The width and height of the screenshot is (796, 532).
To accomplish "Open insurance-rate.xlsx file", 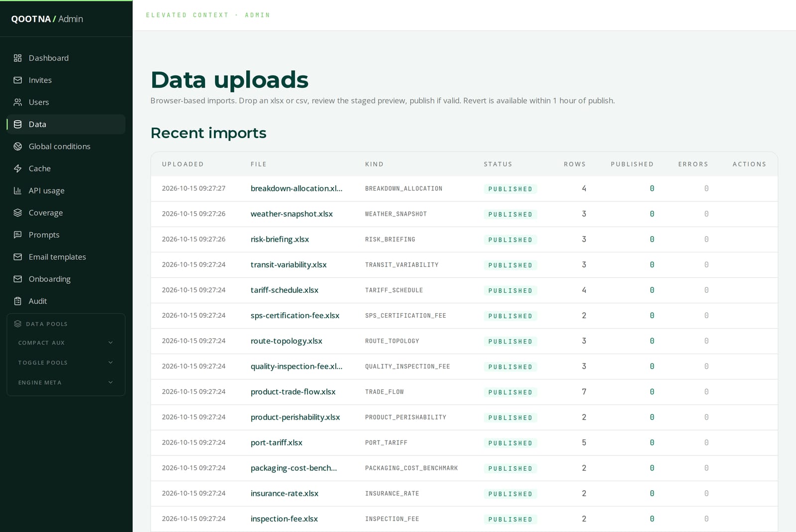I will pyautogui.click(x=285, y=493).
